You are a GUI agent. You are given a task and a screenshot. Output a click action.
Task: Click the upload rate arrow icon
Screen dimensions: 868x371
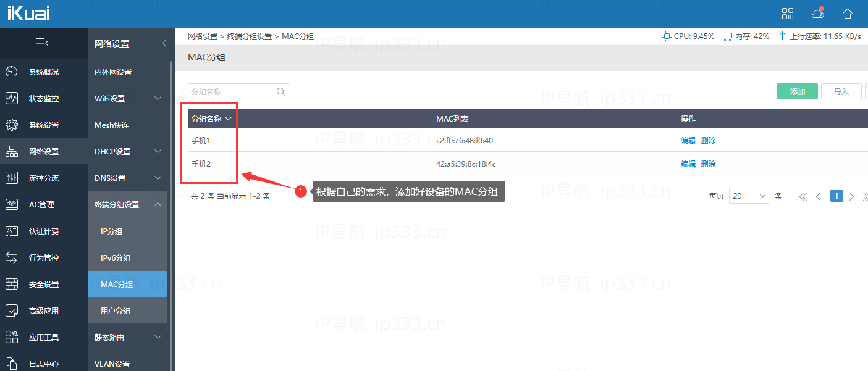pyautogui.click(x=782, y=36)
